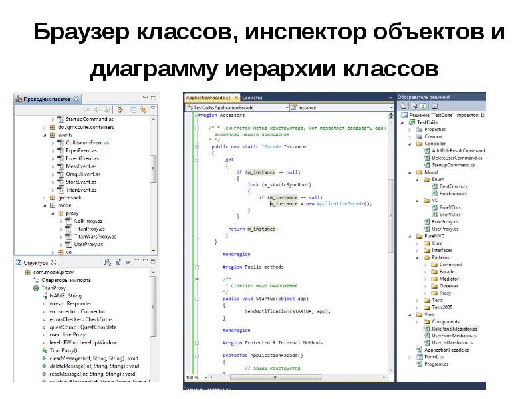Maximize the Package Explorer view
The height and width of the screenshot is (399, 532).
(x=153, y=98)
